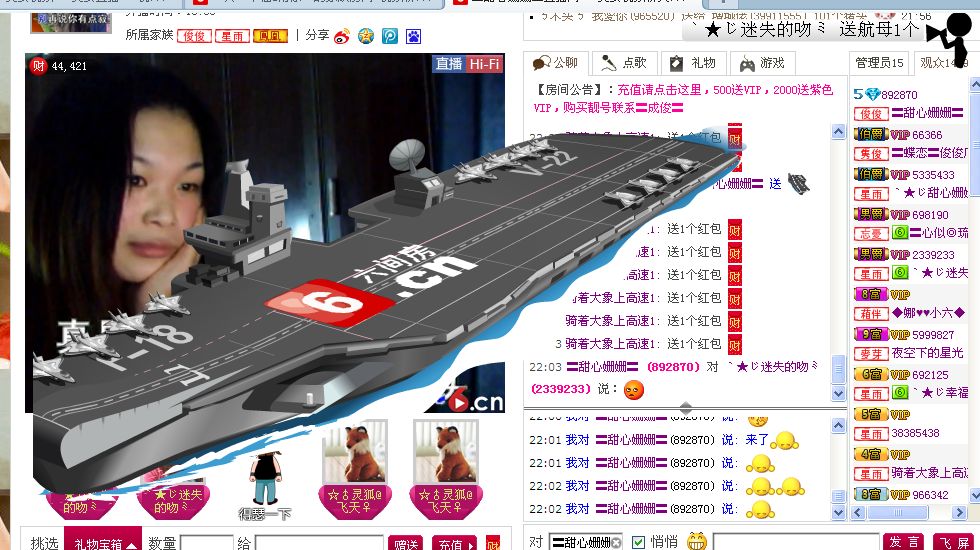Click the green 6 badge beside 心似
The height and width of the screenshot is (550, 980).
[x=899, y=233]
